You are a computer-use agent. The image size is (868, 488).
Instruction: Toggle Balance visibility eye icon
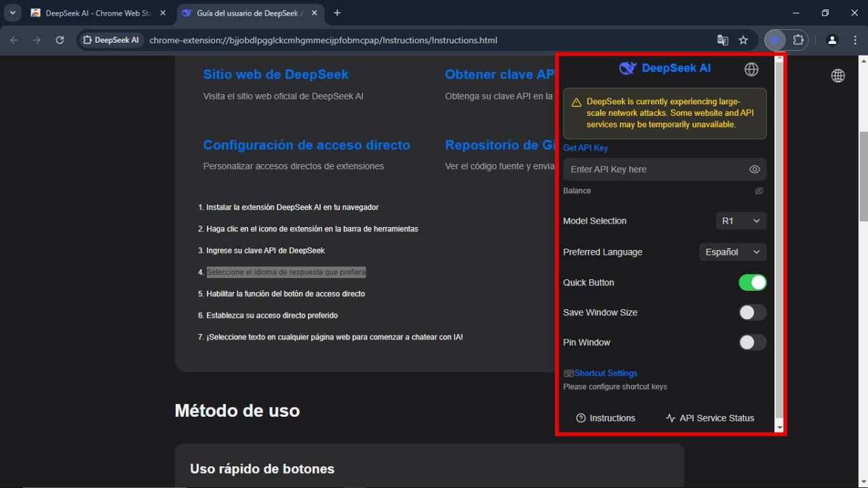click(759, 191)
